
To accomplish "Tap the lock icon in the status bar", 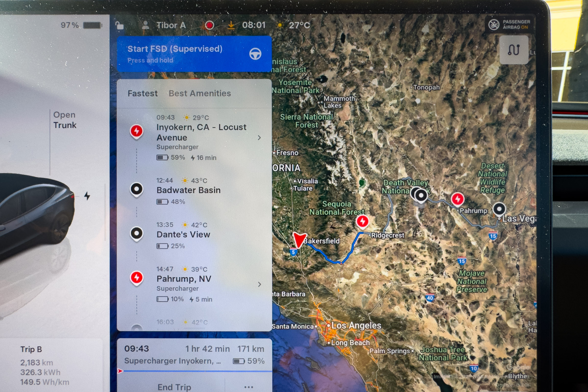I will 119,25.
